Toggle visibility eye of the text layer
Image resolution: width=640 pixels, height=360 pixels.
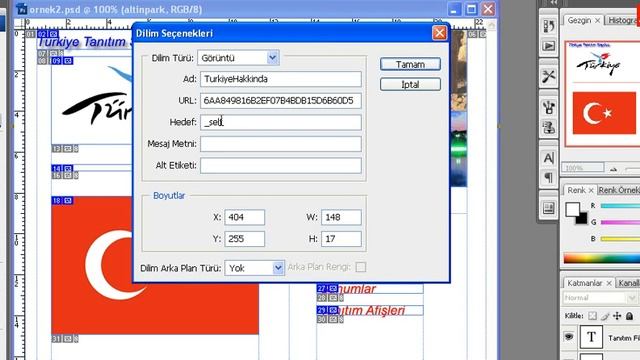coord(569,337)
